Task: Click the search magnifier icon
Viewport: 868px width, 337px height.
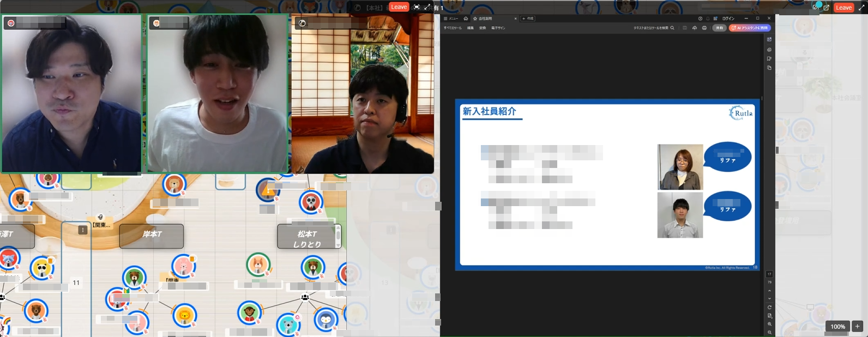Action: (672, 28)
